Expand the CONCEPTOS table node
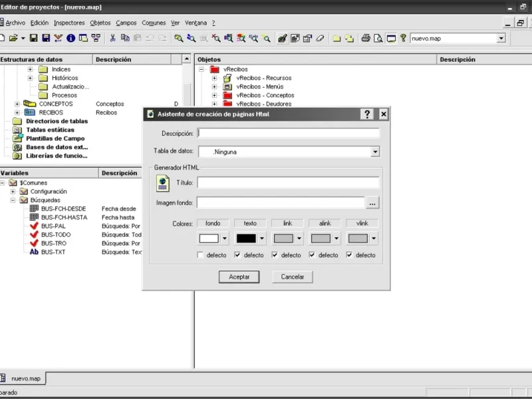 [17, 104]
